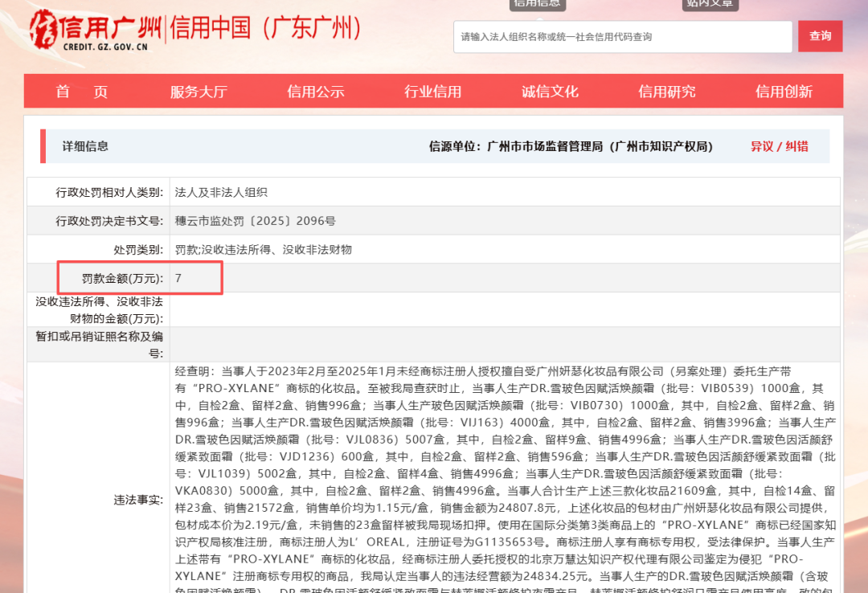Click the 违法事实 label
This screenshot has width=868, height=593.
[138, 501]
